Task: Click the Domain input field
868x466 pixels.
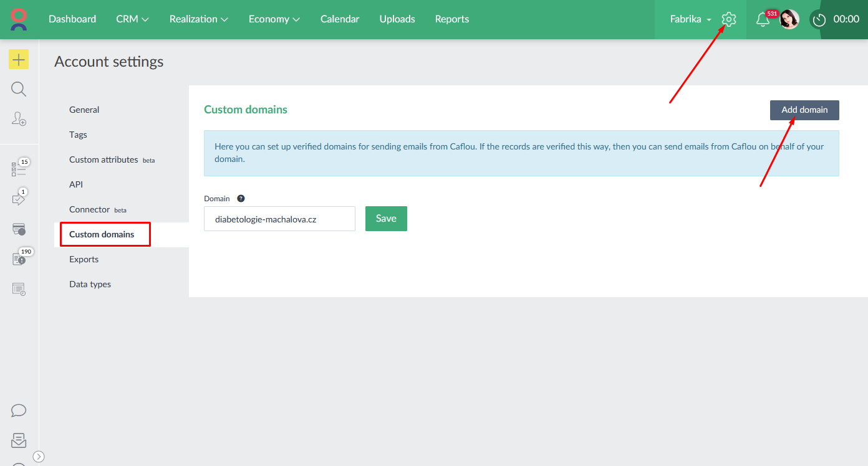Action: click(279, 219)
